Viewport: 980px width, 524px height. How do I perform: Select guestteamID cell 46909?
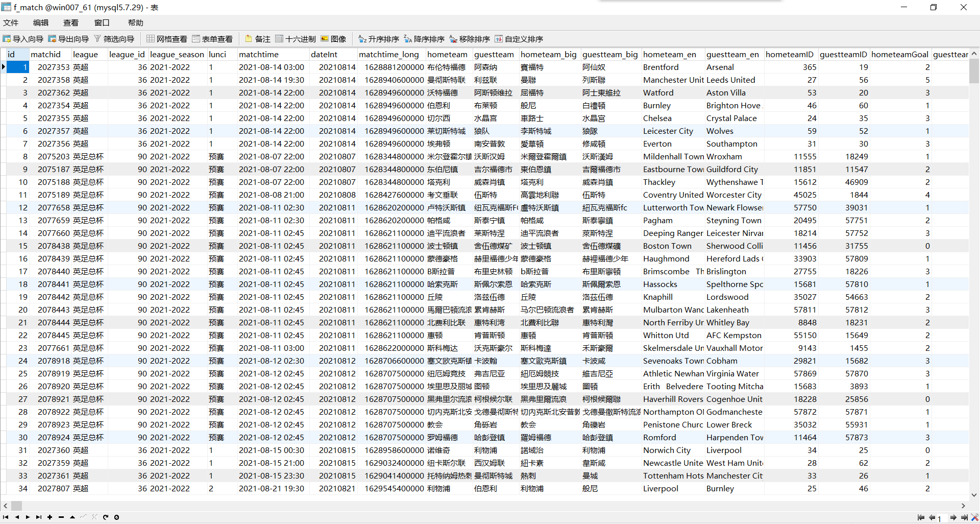(x=844, y=182)
